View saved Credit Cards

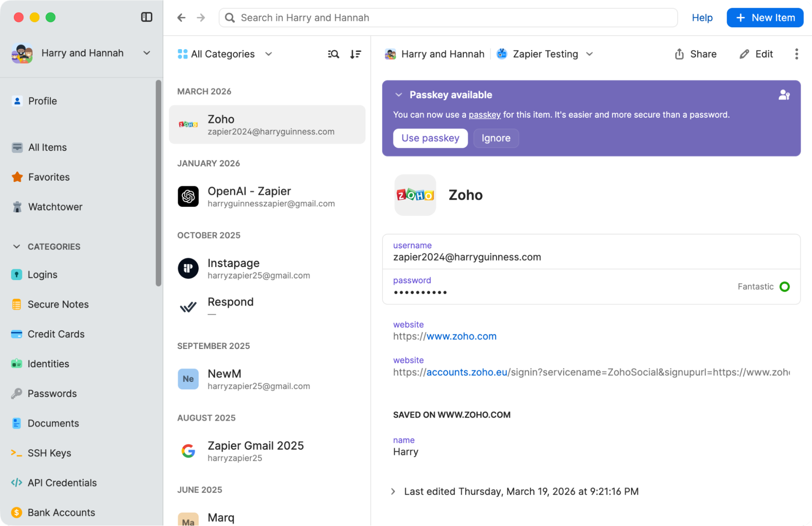tap(56, 334)
